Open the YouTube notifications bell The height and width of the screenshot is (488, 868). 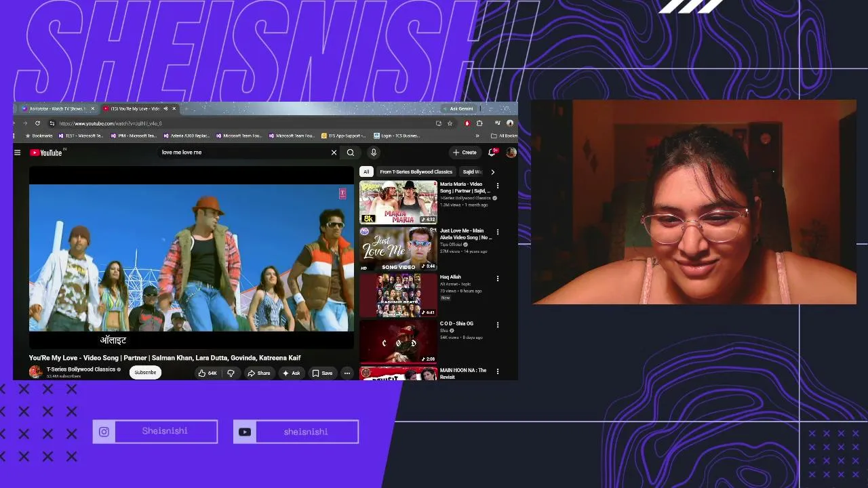[x=492, y=152]
